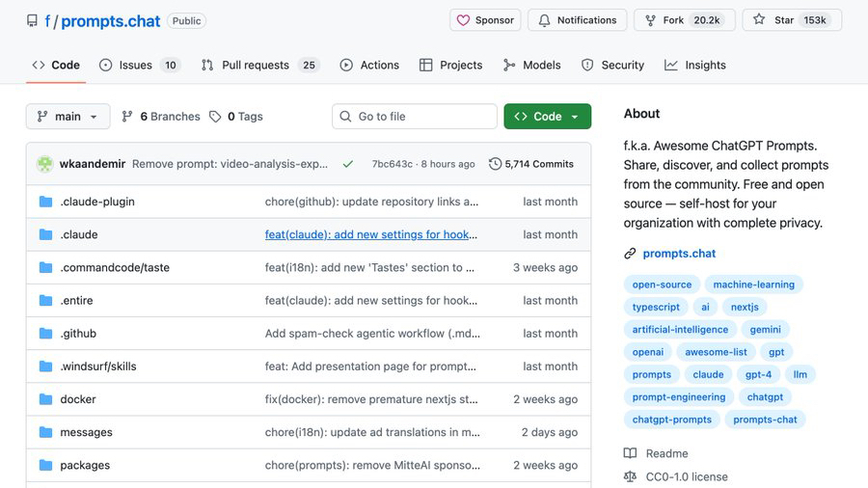Switch to the Issues tab
868x488 pixels.
pos(136,65)
